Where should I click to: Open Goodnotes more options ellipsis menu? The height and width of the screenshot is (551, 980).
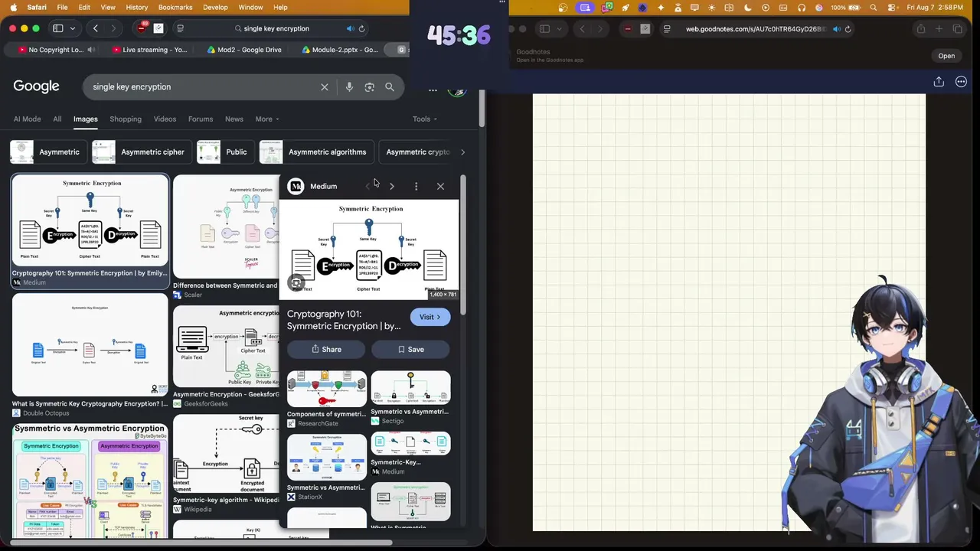tap(961, 82)
